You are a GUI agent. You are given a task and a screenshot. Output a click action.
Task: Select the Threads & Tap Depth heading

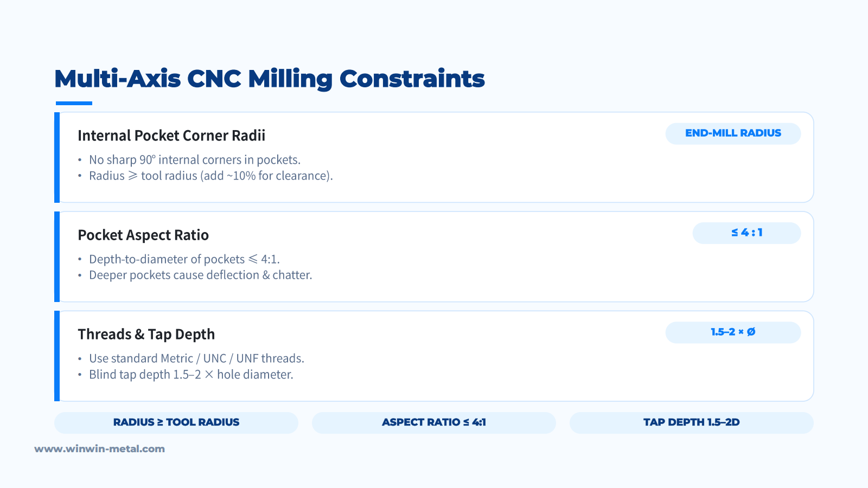[146, 334]
